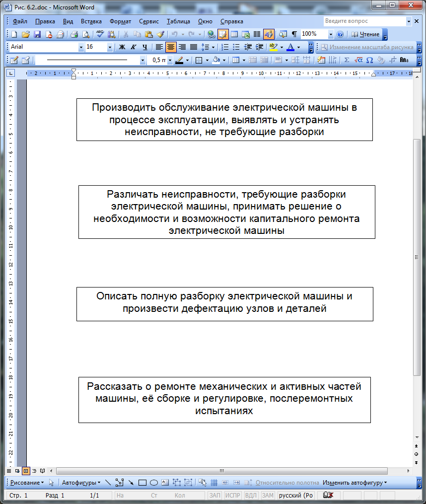Select the Arrow drawing tool

(131, 483)
